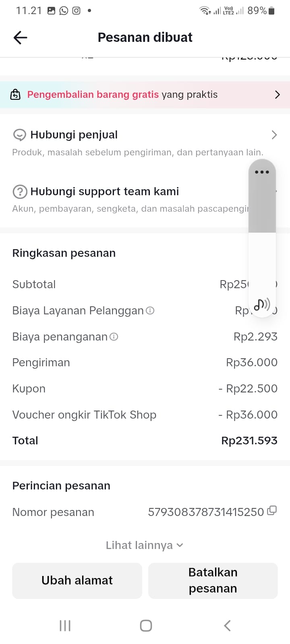The image size is (290, 644).
Task: Tap Android home navigation button
Action: [x=146, y=625]
